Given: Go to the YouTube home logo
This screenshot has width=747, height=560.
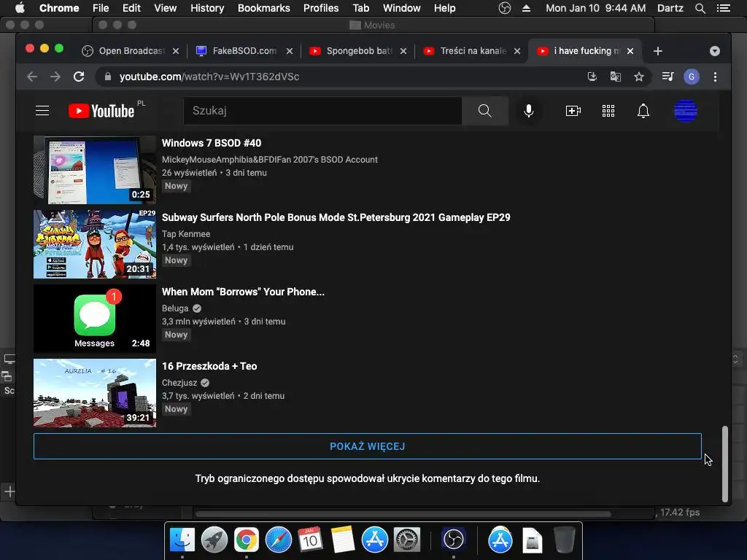Looking at the screenshot, I should [101, 111].
